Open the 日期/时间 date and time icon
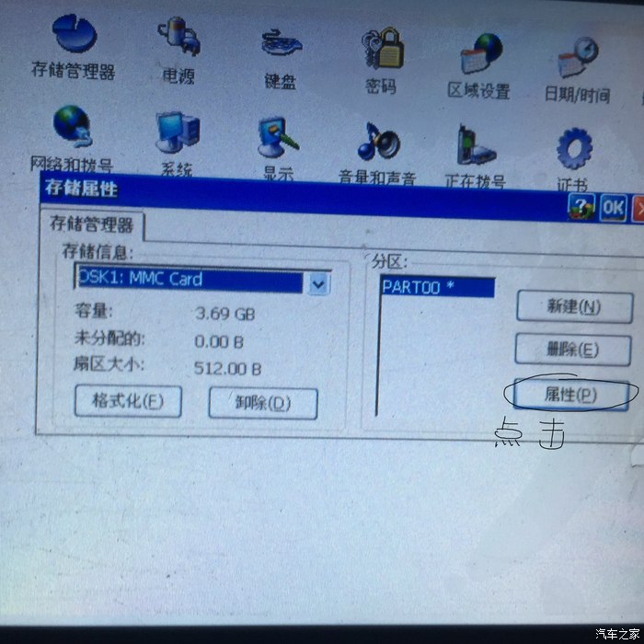The width and height of the screenshot is (644, 644). 578,70
